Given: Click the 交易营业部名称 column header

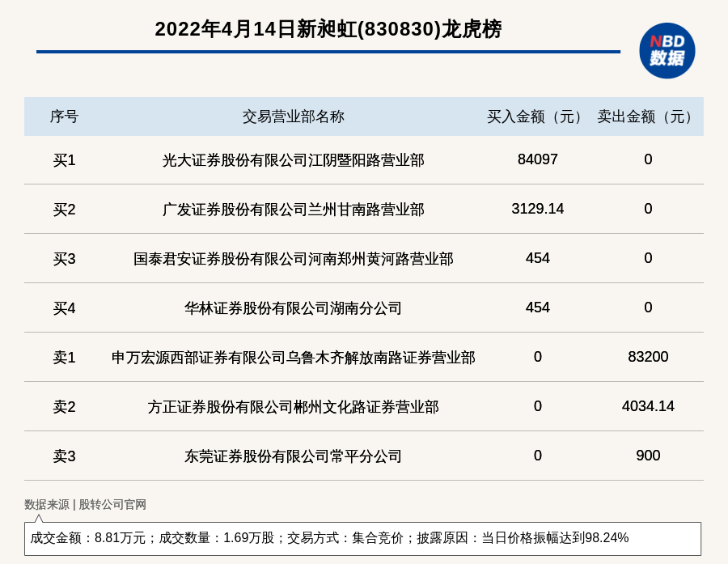Looking at the screenshot, I should point(294,117).
